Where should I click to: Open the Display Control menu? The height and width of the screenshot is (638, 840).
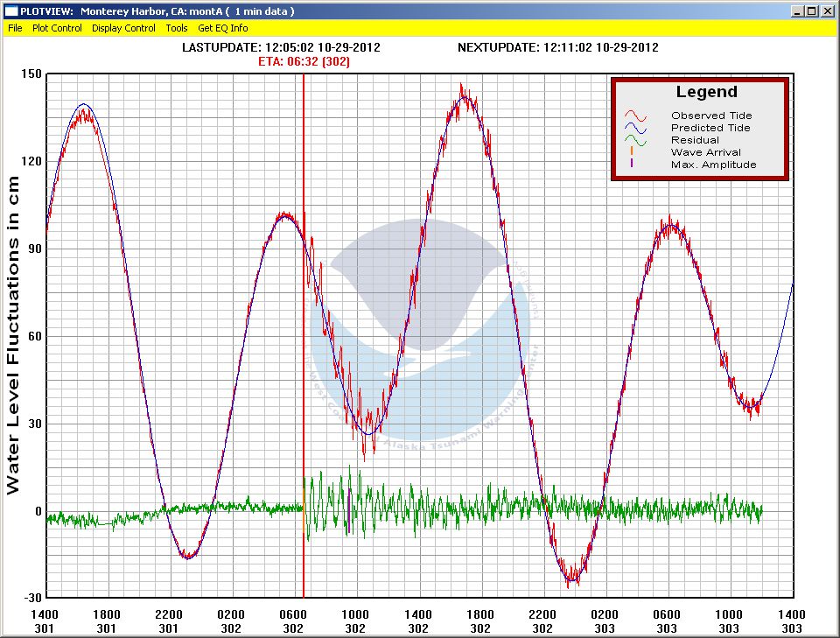tap(123, 28)
